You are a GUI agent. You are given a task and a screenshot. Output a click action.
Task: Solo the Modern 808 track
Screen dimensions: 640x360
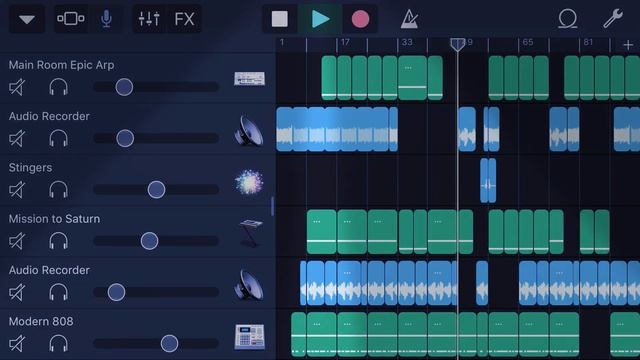coord(58,344)
